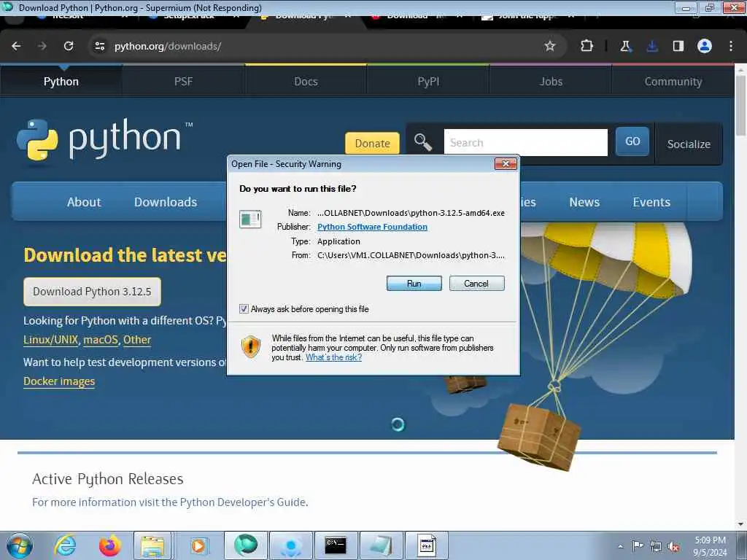Click Run in the security warning
The image size is (747, 560).
414,284
